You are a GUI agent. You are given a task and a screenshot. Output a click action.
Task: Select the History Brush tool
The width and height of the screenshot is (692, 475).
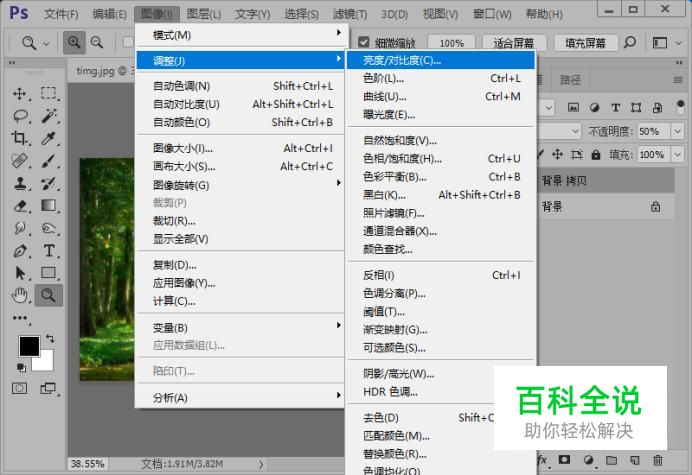click(x=49, y=183)
